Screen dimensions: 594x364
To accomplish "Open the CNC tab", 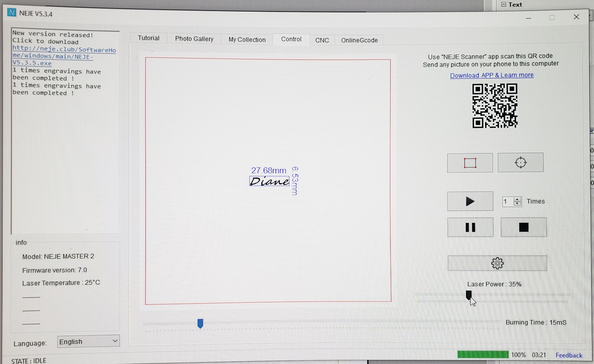I will pos(322,40).
